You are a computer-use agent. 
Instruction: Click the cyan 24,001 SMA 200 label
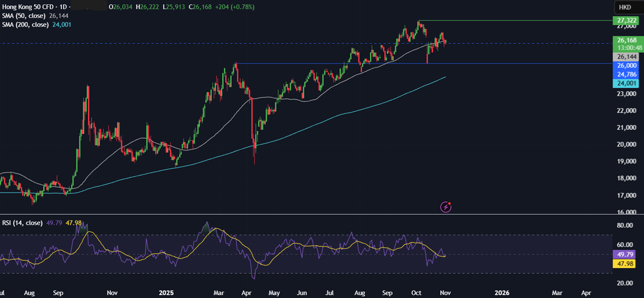626,83
